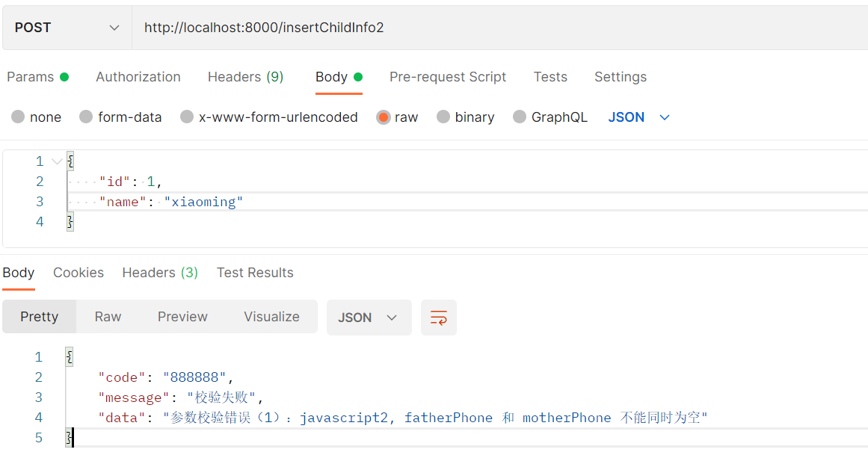This screenshot has width=868, height=464.
Task: Collapse request JSON at line 1
Action: pyautogui.click(x=57, y=161)
